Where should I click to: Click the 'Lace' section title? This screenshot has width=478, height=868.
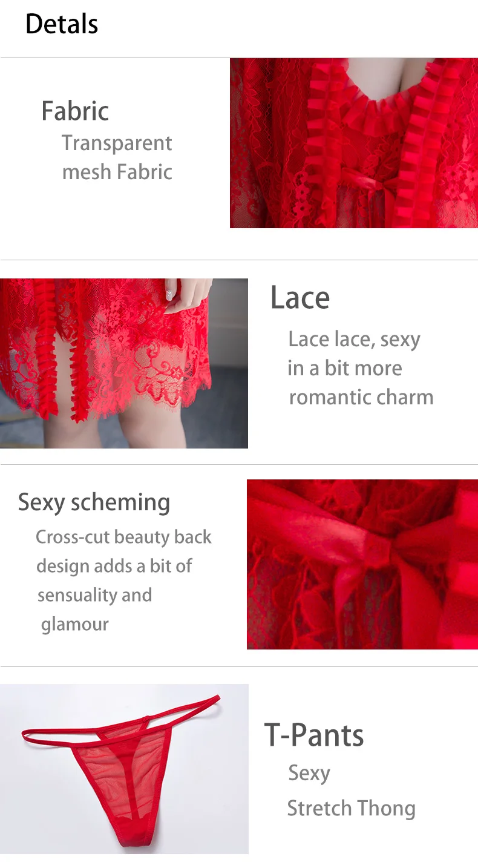click(300, 297)
